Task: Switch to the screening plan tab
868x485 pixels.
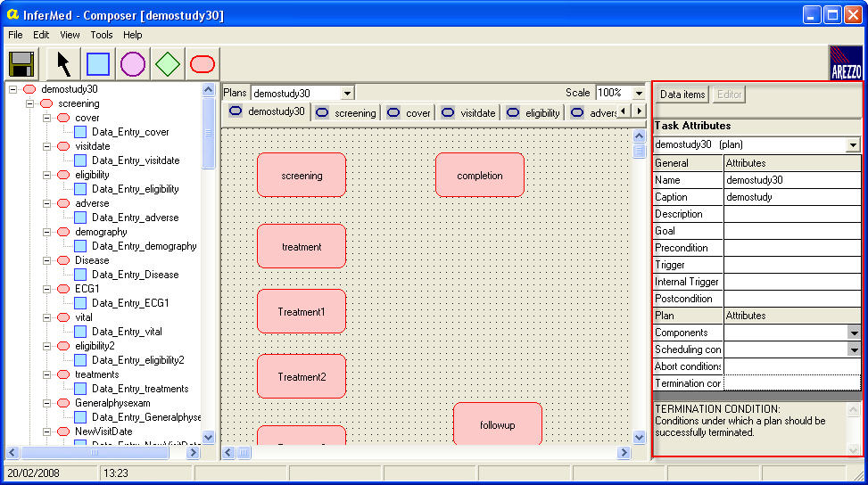Action: [346, 113]
